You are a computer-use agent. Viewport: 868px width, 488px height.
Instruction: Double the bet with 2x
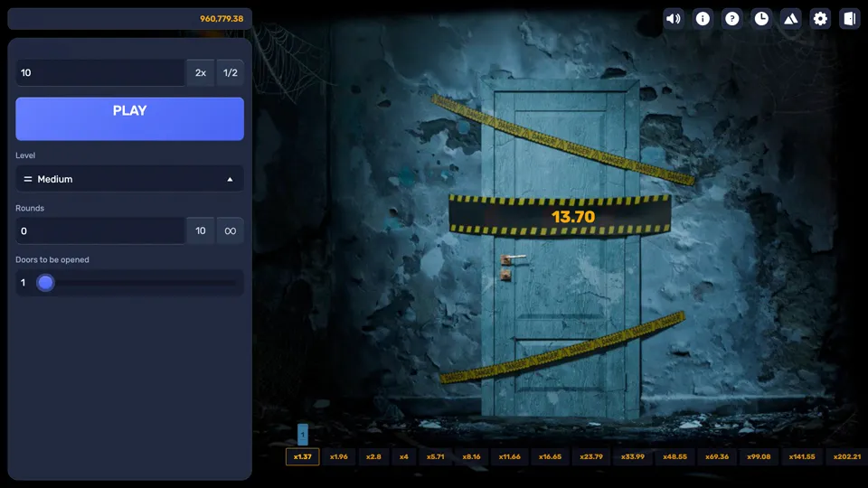click(x=201, y=72)
